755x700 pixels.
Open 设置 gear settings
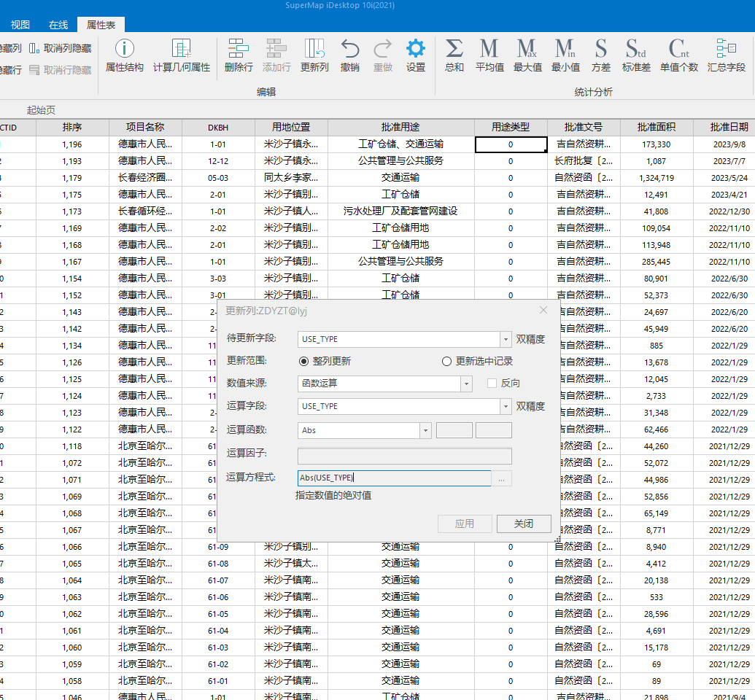pyautogui.click(x=416, y=55)
